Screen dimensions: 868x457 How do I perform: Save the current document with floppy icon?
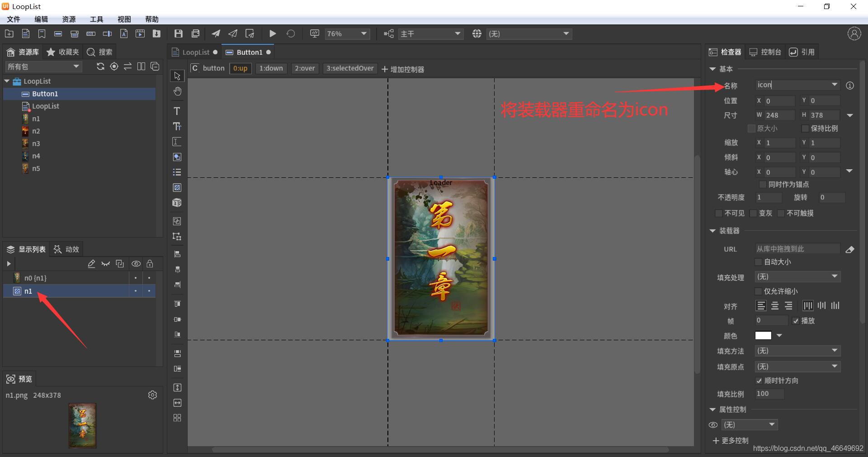click(179, 34)
